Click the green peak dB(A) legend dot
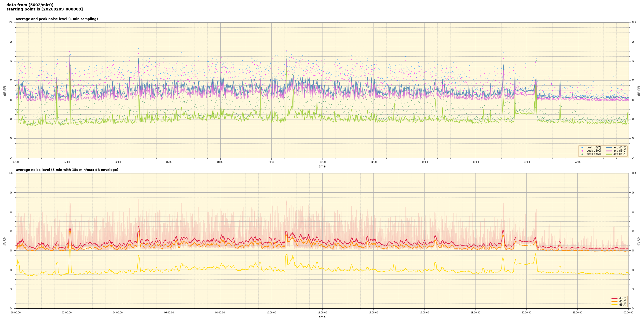 582,154
